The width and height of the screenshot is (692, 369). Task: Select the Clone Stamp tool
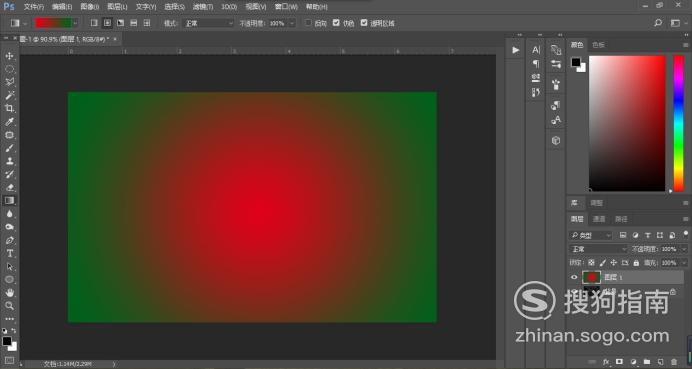click(x=9, y=161)
